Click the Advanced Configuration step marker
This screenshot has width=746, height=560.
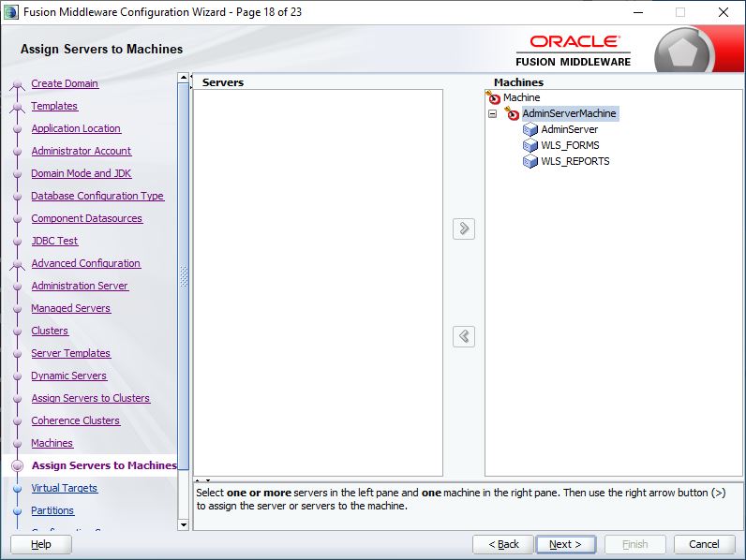[18, 265]
